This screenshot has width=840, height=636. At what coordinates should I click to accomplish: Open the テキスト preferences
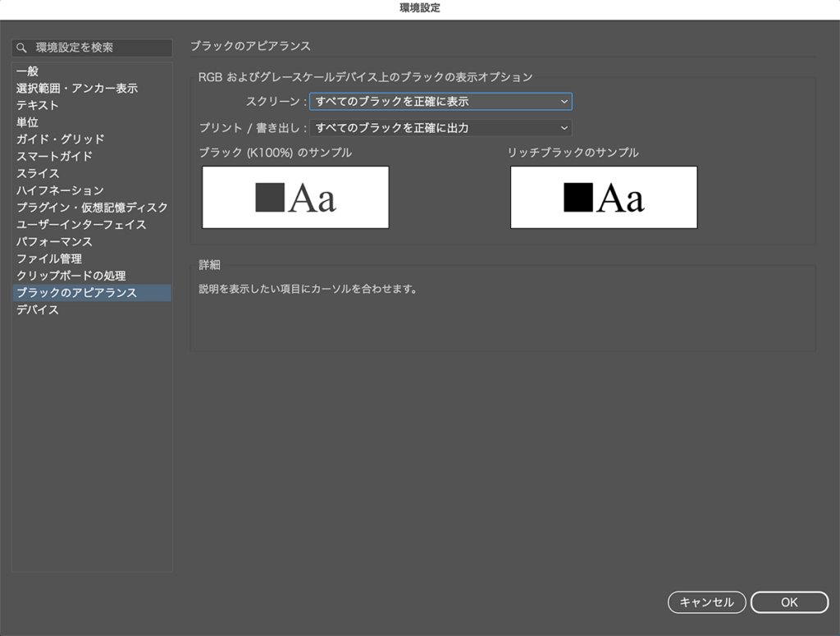click(38, 105)
